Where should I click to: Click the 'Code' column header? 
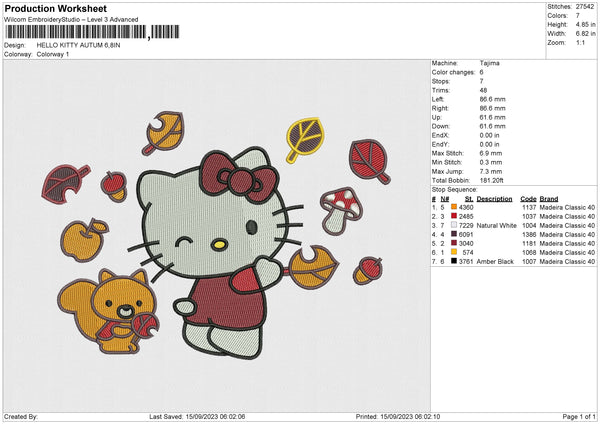click(528, 199)
